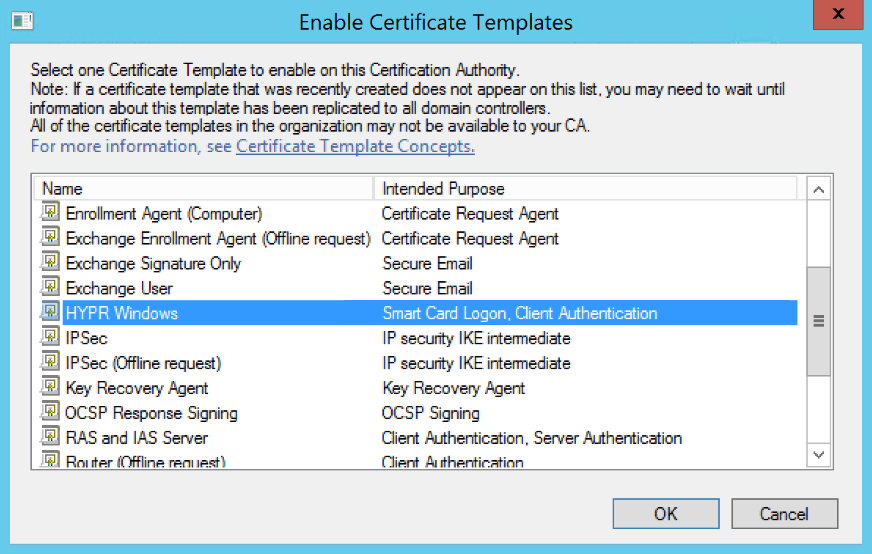Click the RAS and IAS Server icon
872x554 pixels.
[x=50, y=437]
